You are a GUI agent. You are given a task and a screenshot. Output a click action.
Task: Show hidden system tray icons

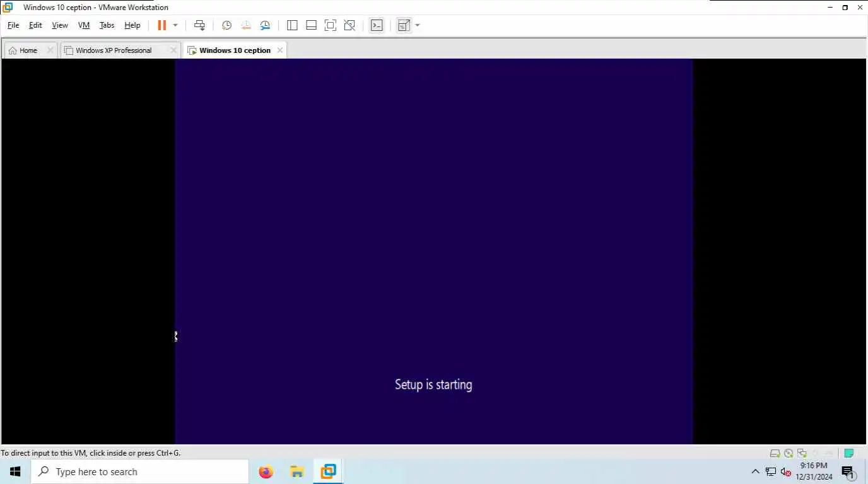pyautogui.click(x=755, y=471)
